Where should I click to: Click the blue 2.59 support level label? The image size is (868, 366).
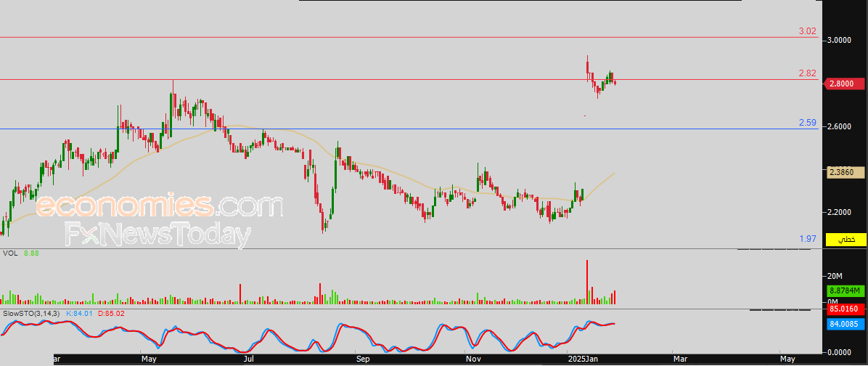(x=808, y=123)
